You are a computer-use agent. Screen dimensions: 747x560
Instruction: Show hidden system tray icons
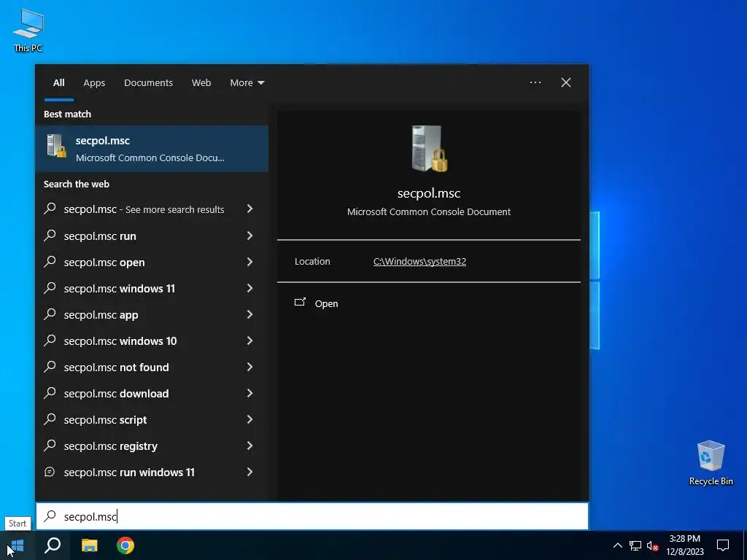click(x=617, y=545)
